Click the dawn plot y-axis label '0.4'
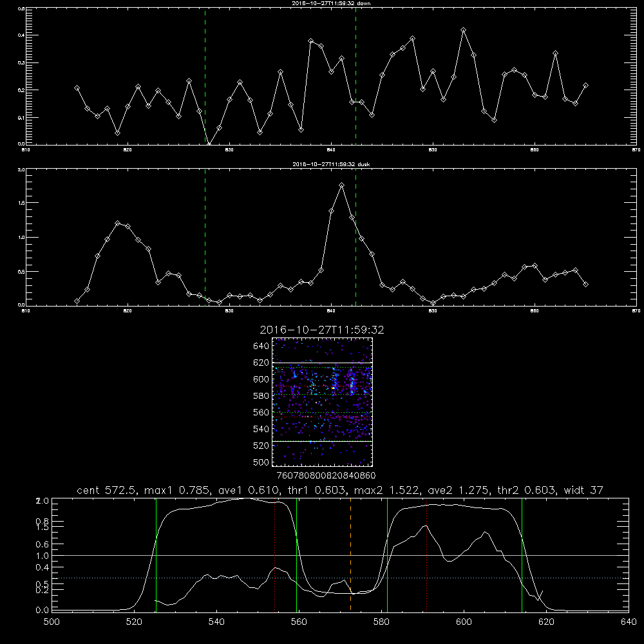Image resolution: width=644 pixels, height=644 pixels. coord(21,35)
